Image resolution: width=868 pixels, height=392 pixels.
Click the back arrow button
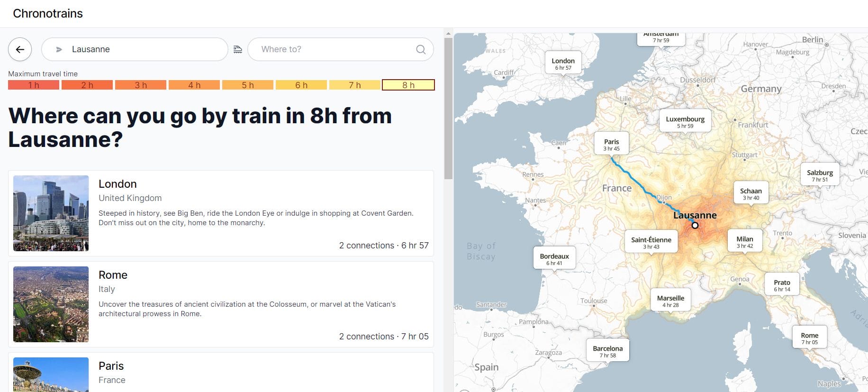tap(20, 49)
